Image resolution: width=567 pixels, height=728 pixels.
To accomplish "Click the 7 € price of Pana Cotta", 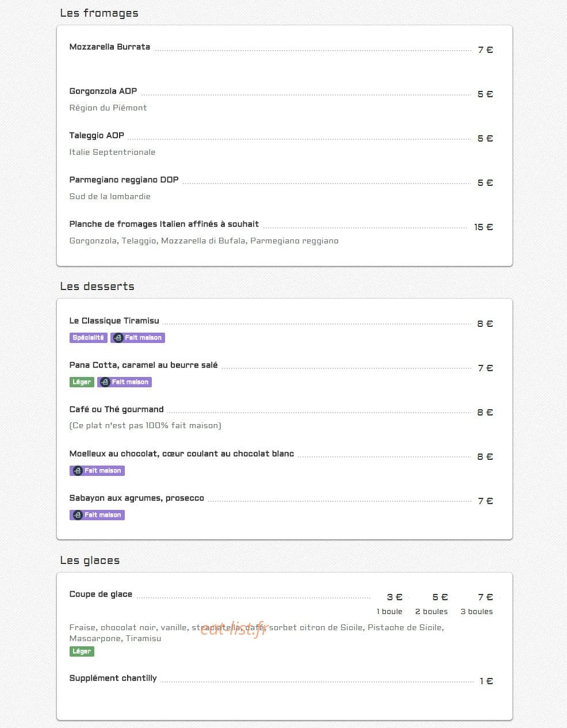I will [x=485, y=368].
